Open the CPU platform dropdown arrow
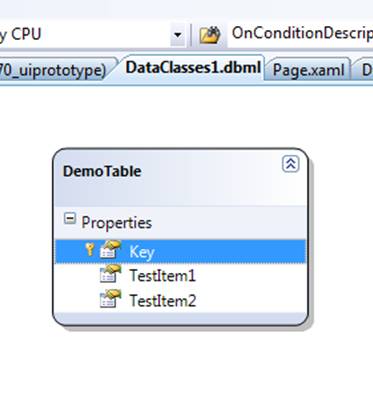 (x=178, y=34)
